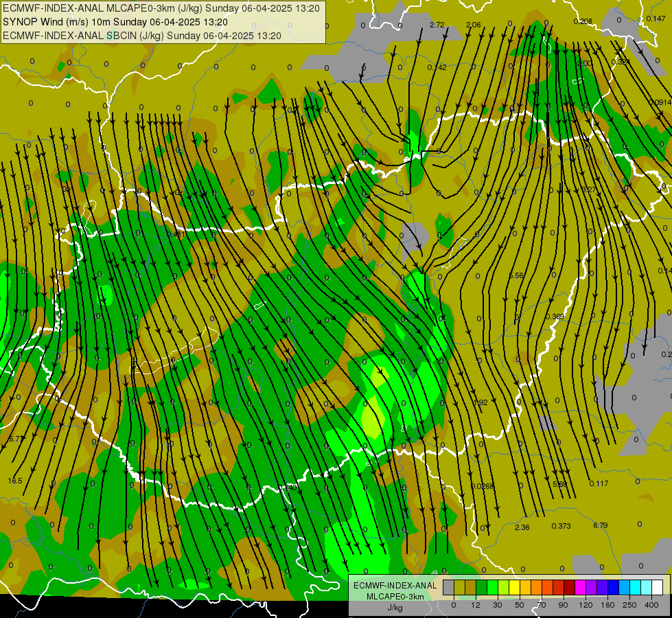Click legend tick label 120

point(586,605)
